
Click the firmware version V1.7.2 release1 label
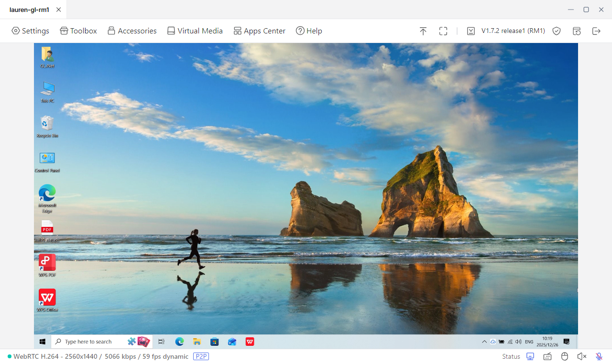(513, 31)
